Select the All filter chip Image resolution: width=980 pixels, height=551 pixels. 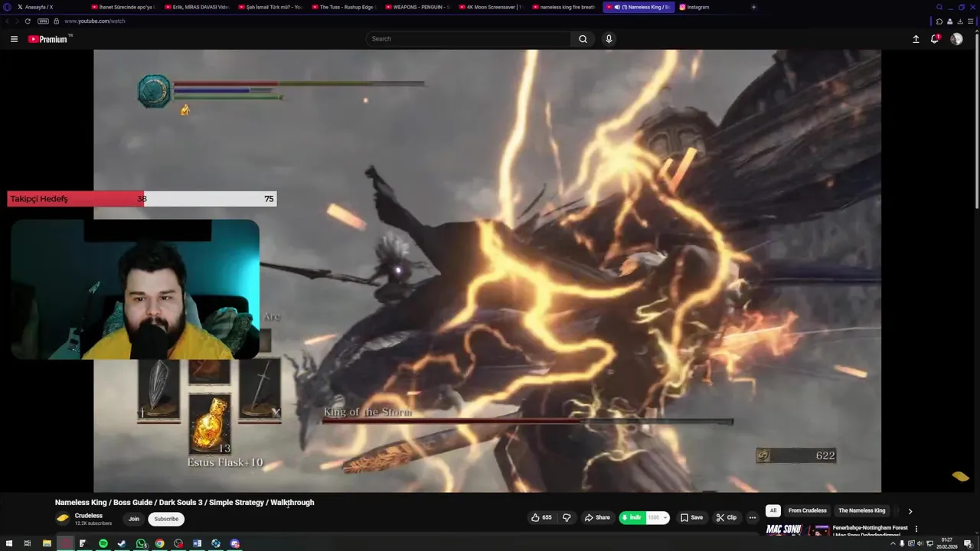[773, 510]
